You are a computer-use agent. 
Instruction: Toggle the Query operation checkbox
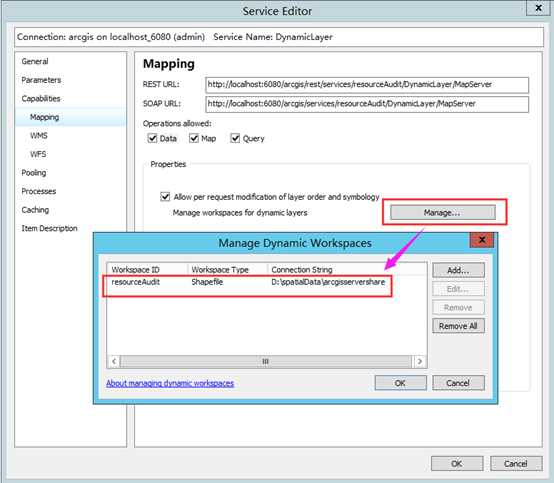coord(235,138)
